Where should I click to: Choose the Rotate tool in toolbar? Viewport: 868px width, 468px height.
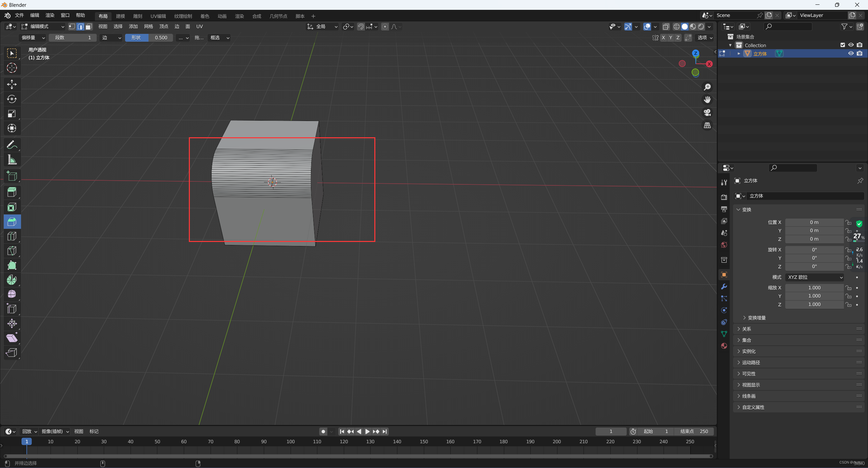click(12, 99)
